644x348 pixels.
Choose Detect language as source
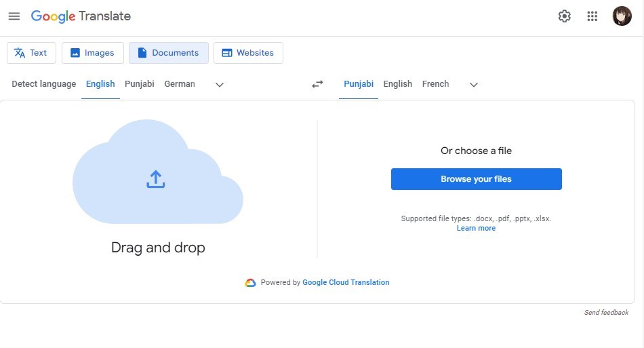pos(44,84)
